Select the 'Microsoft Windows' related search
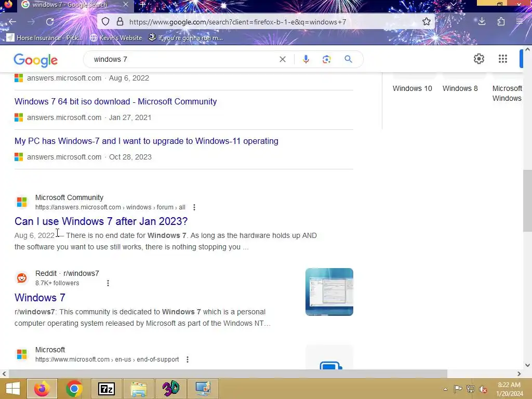 507,94
